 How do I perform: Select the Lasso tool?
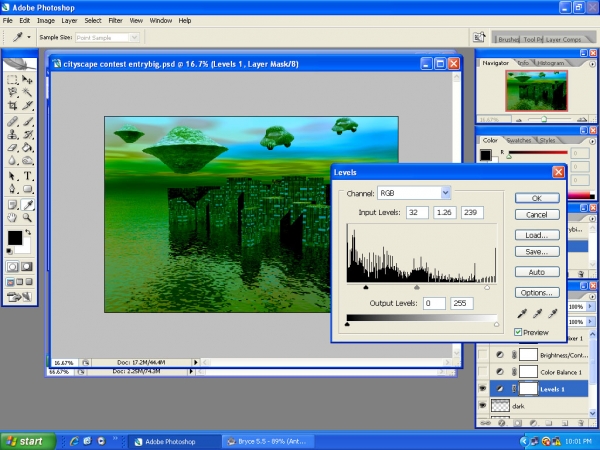pos(12,92)
